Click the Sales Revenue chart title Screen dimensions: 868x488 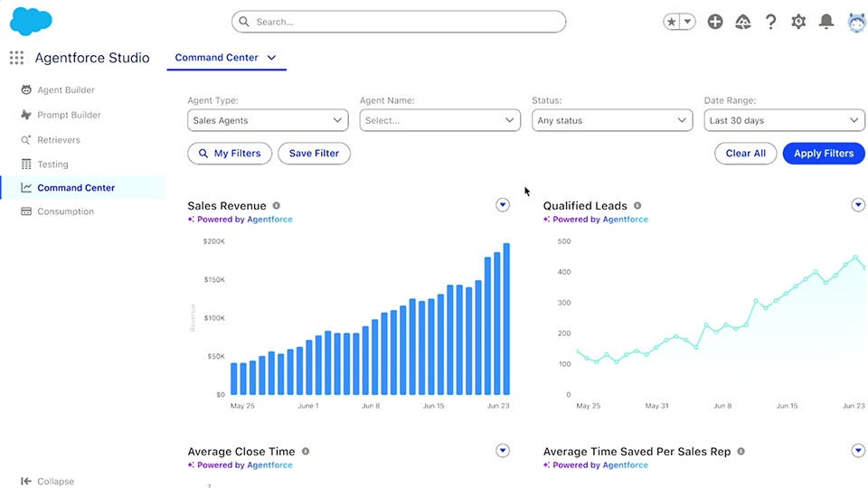[227, 206]
